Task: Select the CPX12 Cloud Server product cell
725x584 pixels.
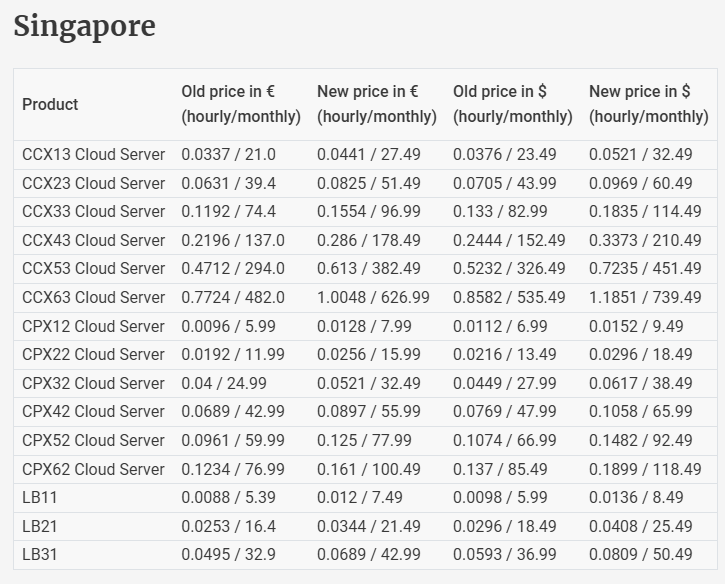Action: point(93,326)
